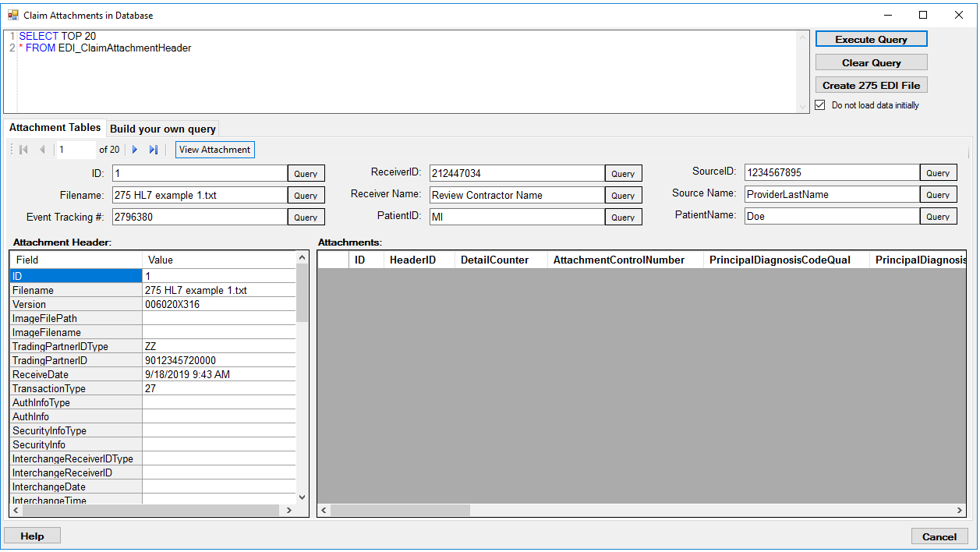Click the application icon in the title bar

(13, 14)
